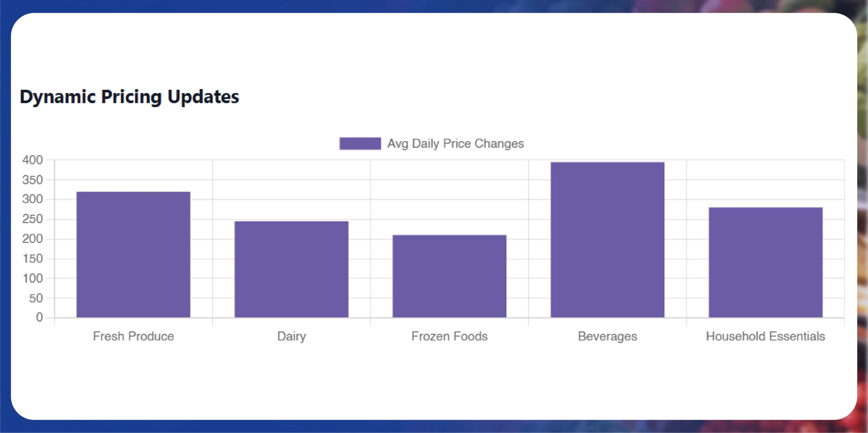Select the Frozen Foods bar

450,276
